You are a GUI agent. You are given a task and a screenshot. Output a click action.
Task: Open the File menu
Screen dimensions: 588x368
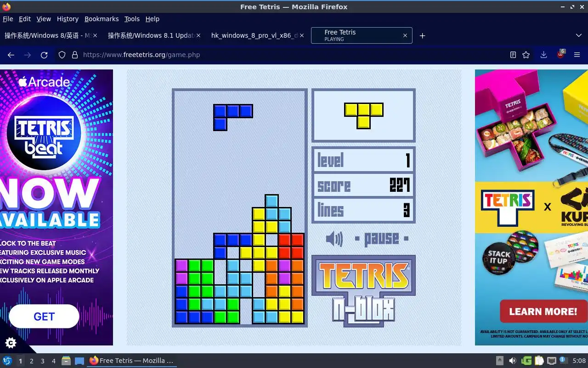pos(8,19)
